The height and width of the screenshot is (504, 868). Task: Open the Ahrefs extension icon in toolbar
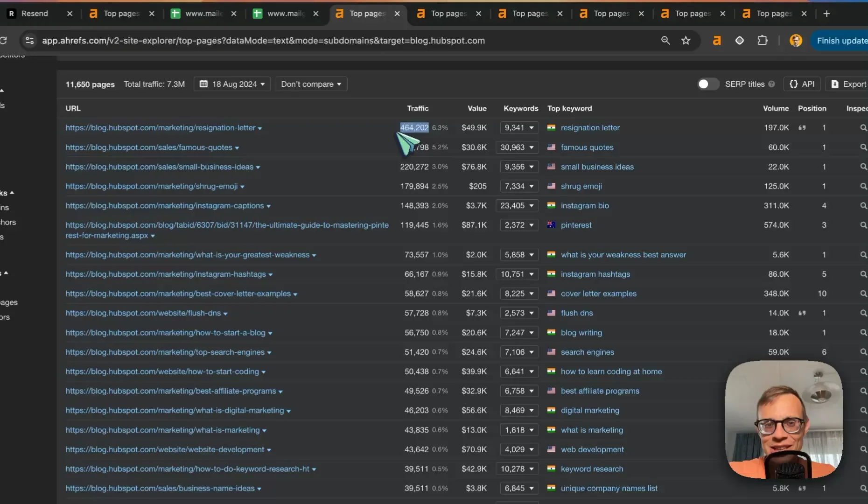point(717,41)
